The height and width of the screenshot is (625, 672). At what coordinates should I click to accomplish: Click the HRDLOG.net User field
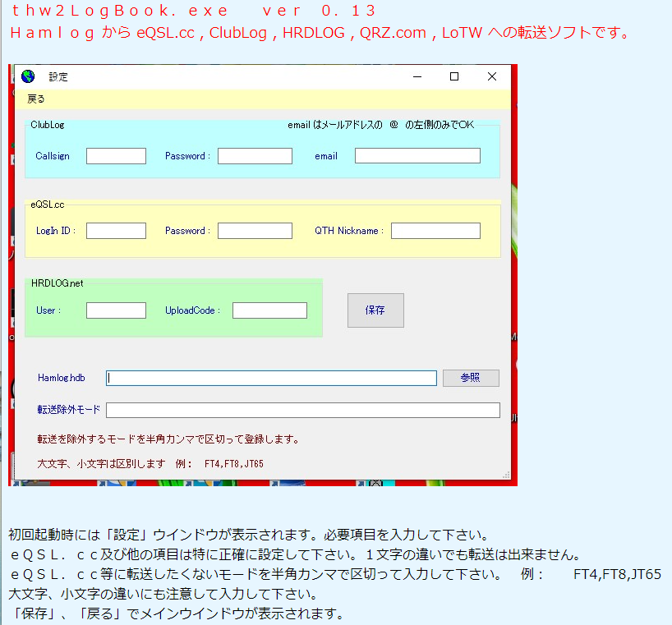pyautogui.click(x=116, y=310)
